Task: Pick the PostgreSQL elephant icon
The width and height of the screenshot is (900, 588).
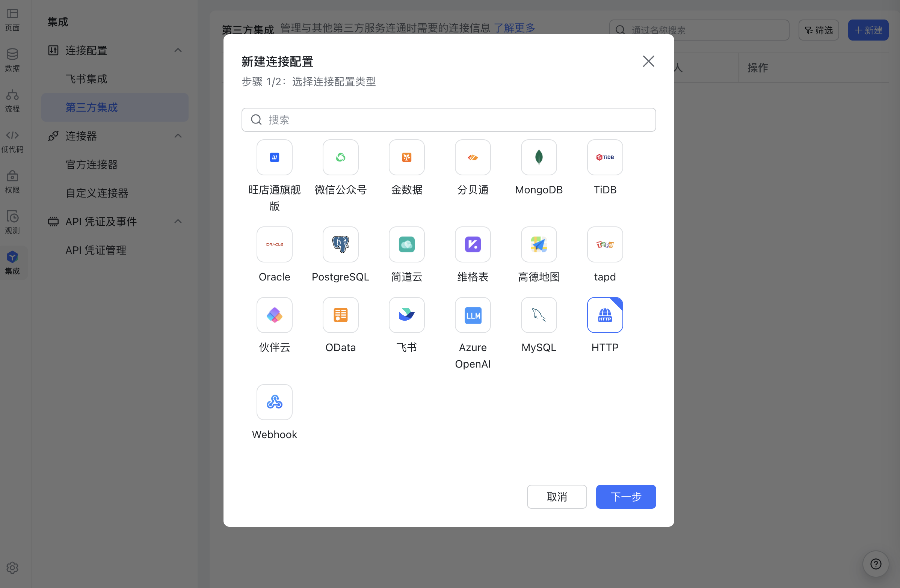Action: coord(340,244)
